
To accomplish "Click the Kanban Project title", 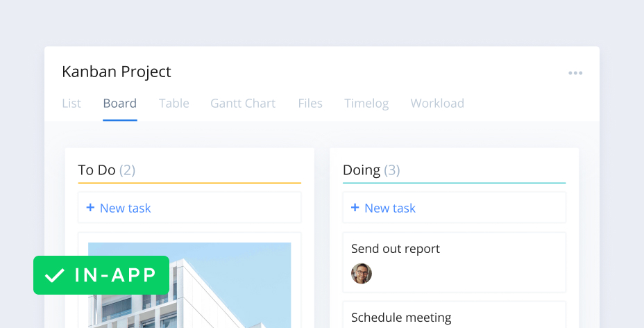I will pos(117,72).
